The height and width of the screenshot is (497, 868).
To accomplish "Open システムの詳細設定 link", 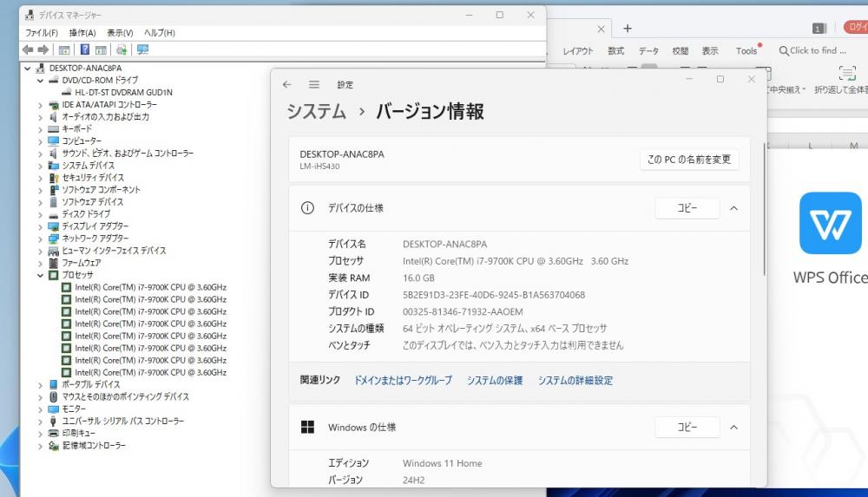I will (575, 380).
